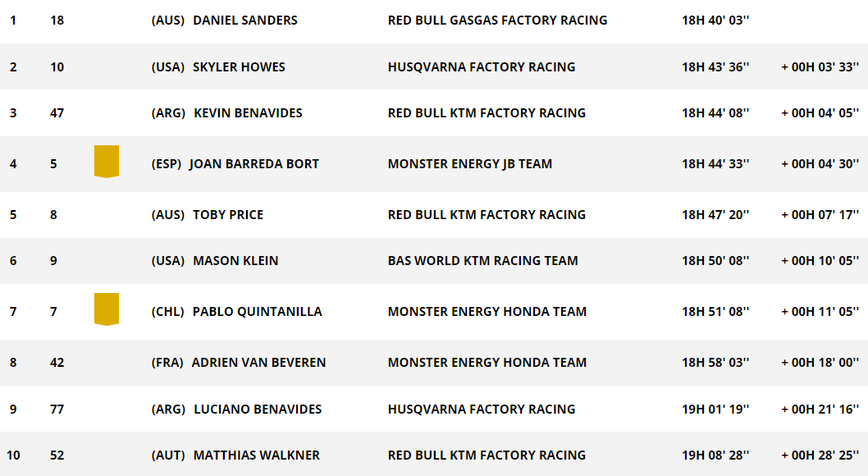Click bib number 47 for Kevin Benavides
The height and width of the screenshot is (476, 868).
57,113
